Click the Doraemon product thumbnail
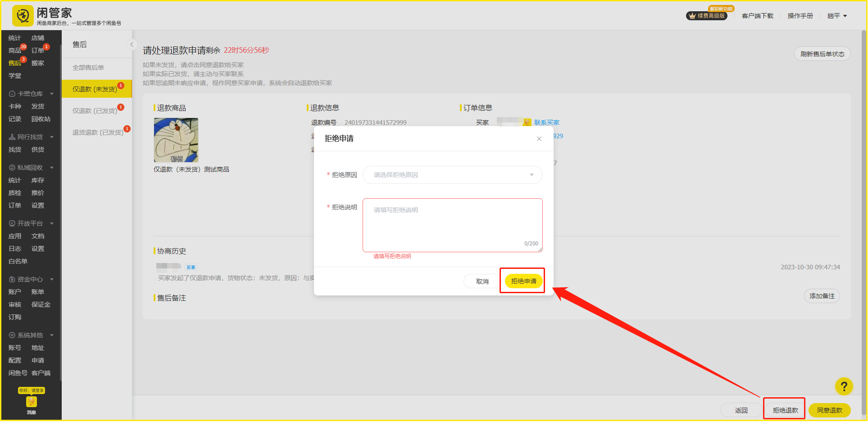Viewport: 868px width, 422px height. click(x=176, y=140)
